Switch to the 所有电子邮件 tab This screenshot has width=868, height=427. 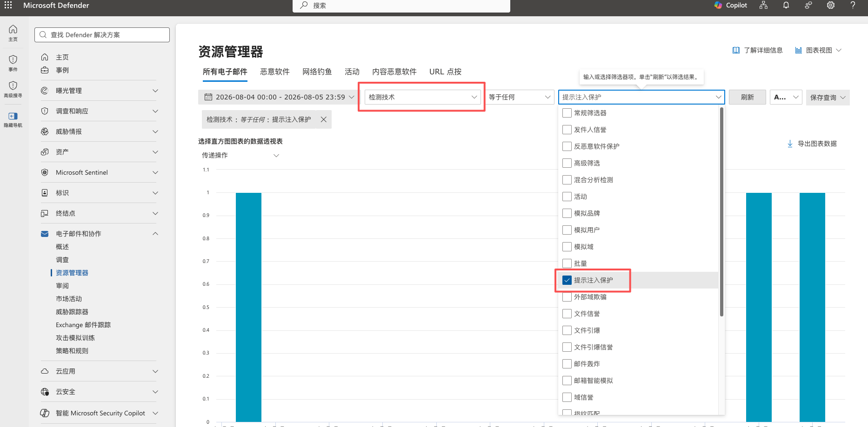tap(225, 72)
